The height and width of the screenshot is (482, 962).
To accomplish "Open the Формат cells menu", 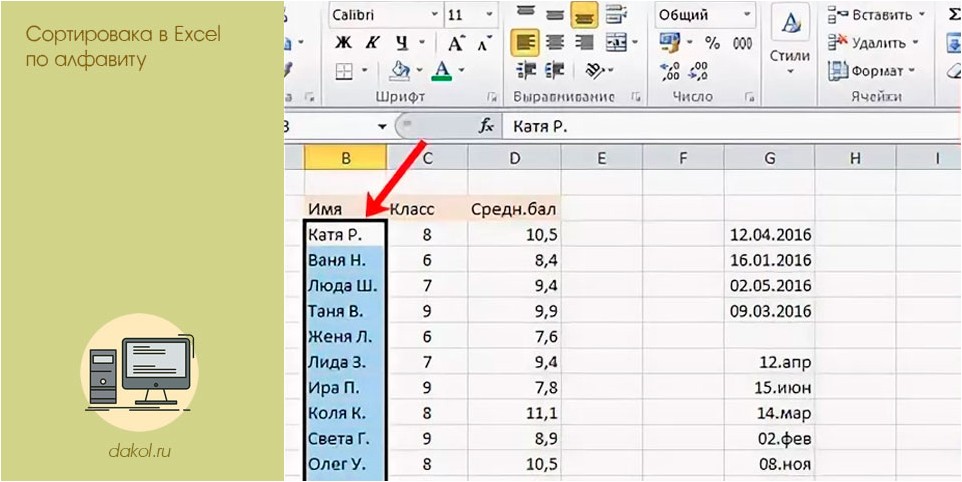I will (x=870, y=71).
